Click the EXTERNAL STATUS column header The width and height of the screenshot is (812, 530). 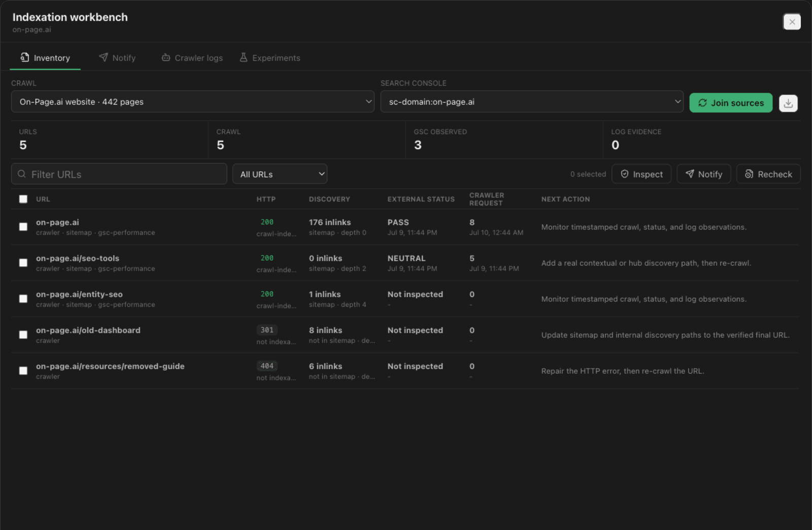421,199
